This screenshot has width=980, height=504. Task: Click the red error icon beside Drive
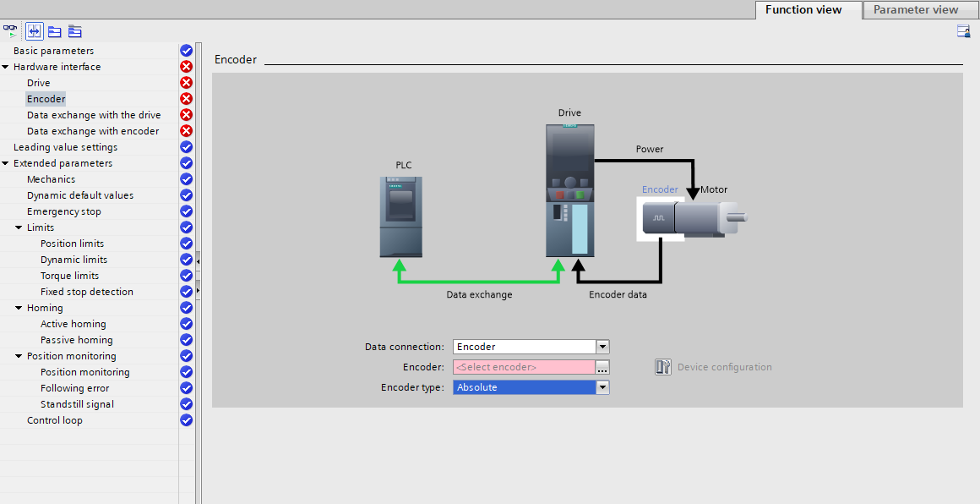pyautogui.click(x=187, y=83)
